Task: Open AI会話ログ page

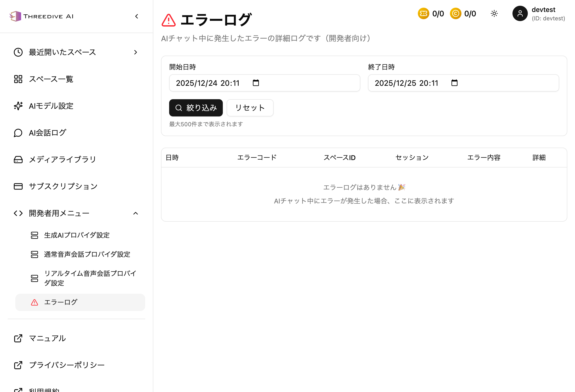Action: tap(76, 133)
